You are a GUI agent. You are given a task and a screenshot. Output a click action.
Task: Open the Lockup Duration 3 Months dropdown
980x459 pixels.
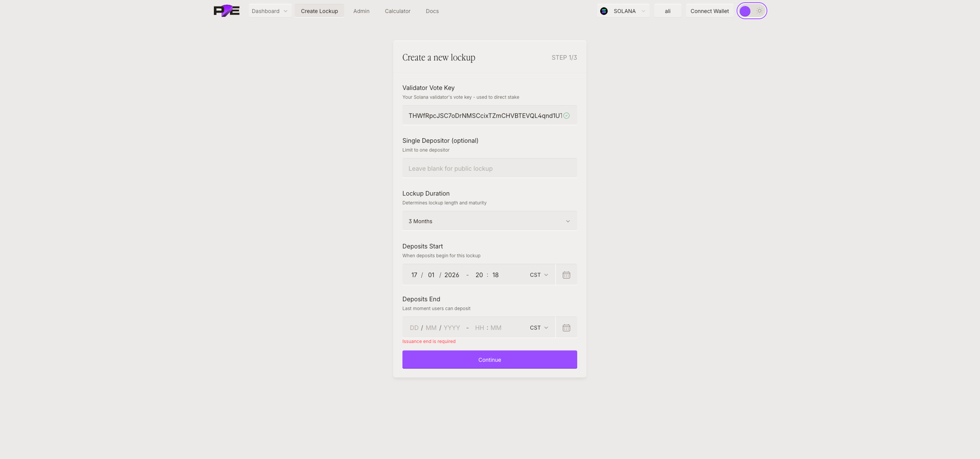(x=489, y=221)
